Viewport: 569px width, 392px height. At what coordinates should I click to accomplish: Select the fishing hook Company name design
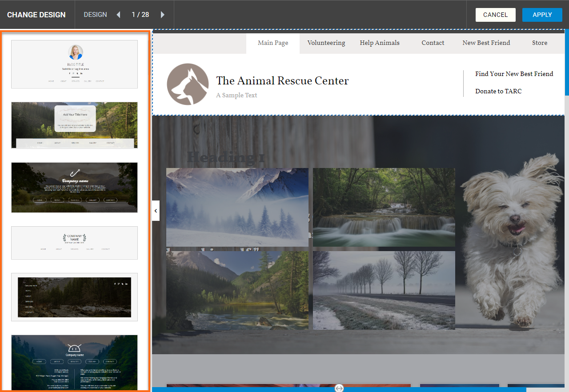pos(74,187)
